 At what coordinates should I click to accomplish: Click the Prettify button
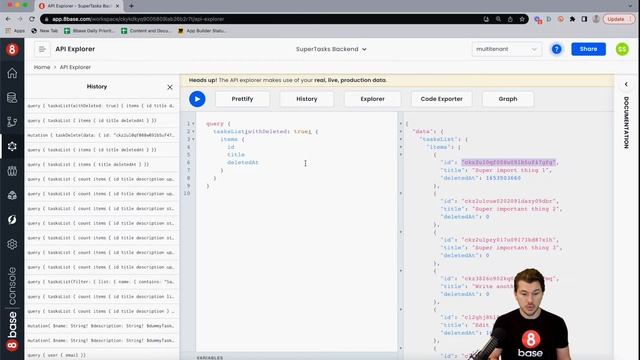point(242,99)
